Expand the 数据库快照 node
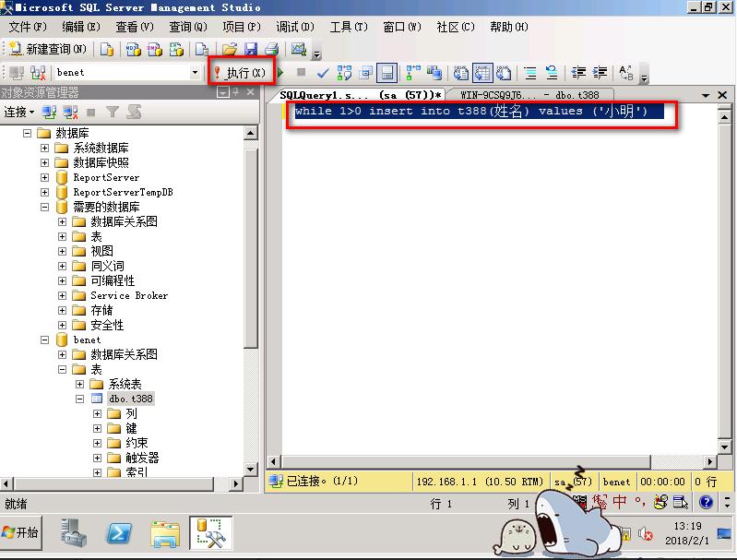The height and width of the screenshot is (560, 737). (44, 162)
